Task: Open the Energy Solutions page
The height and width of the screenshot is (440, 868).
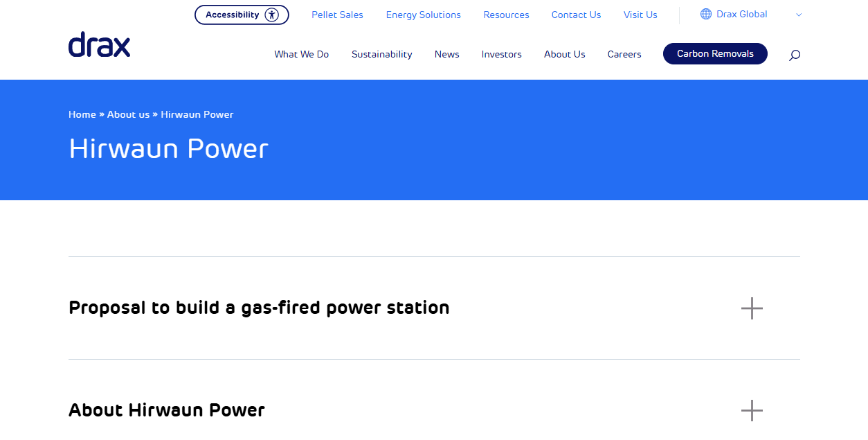Action: 423,14
